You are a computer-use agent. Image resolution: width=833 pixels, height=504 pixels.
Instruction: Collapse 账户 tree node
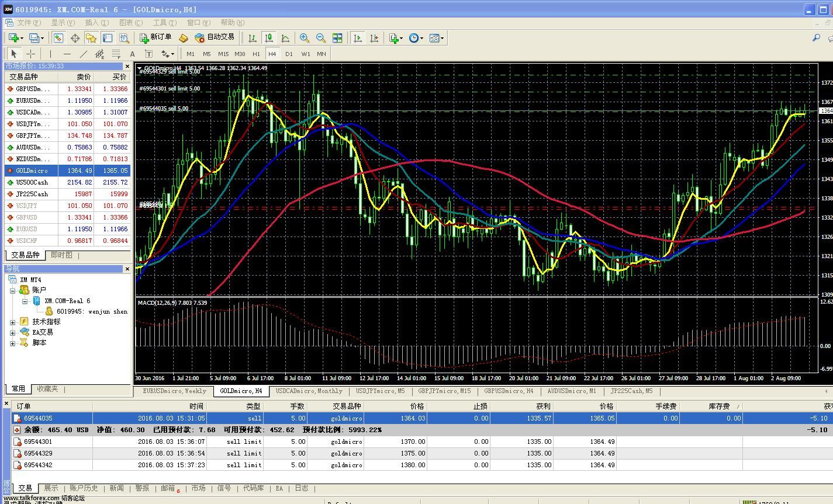pos(12,290)
